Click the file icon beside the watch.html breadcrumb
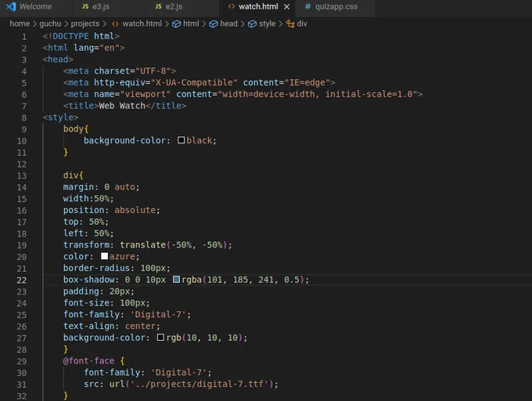The width and height of the screenshot is (532, 401). tap(115, 23)
